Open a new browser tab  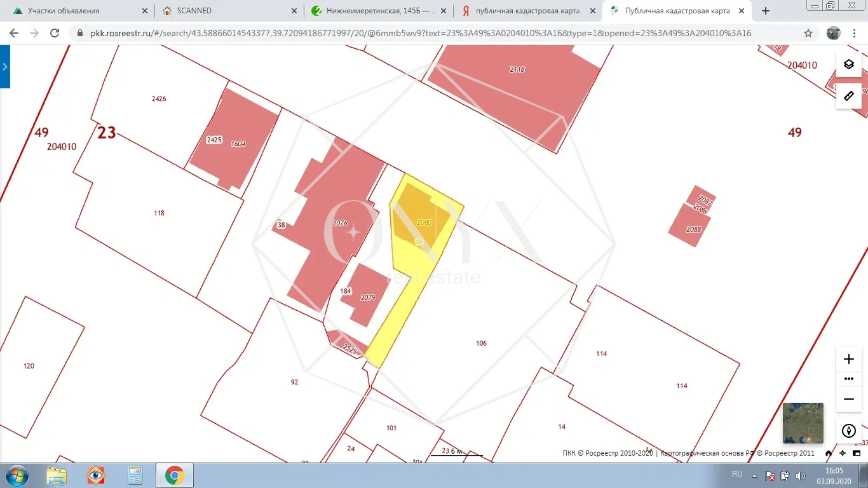(x=766, y=11)
